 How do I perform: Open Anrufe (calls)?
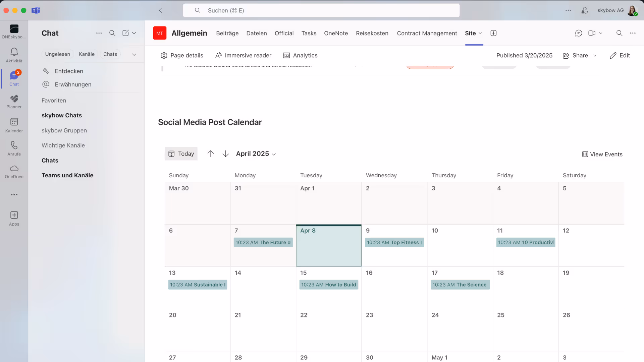pyautogui.click(x=14, y=148)
